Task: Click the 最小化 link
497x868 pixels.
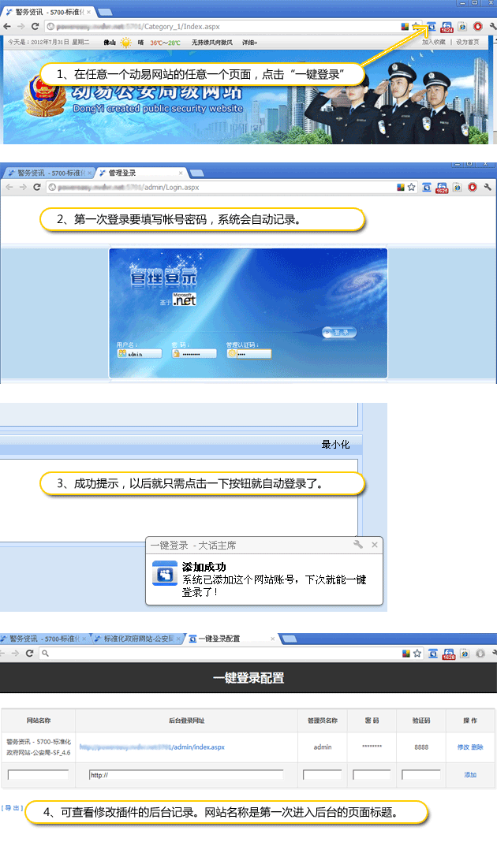Action: 335,445
